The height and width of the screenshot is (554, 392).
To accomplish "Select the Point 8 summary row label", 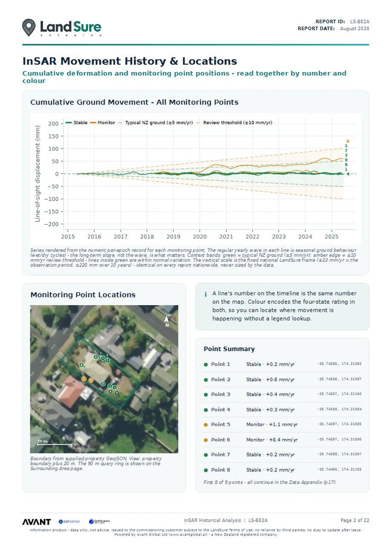I will point(221,470).
